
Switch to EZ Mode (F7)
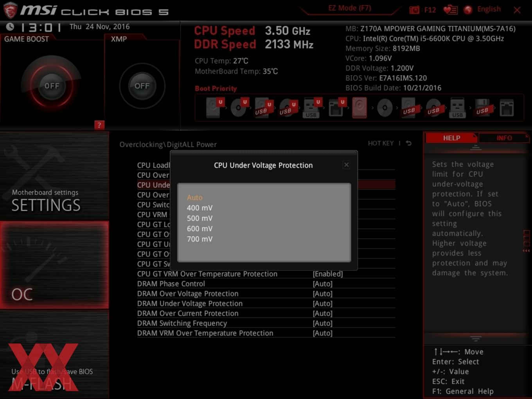click(350, 8)
